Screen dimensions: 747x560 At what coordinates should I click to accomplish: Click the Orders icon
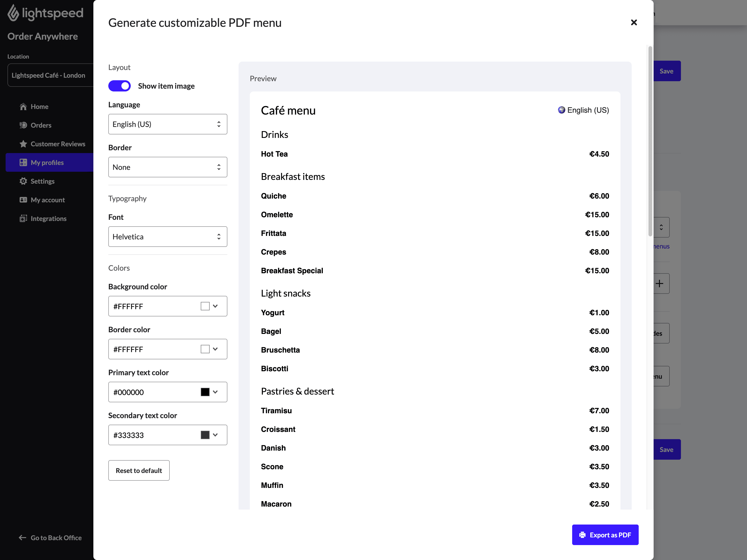click(x=23, y=125)
